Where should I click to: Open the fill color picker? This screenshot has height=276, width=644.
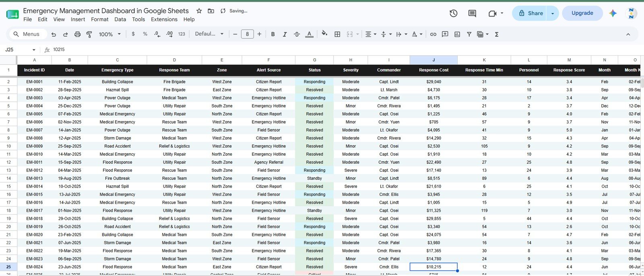[x=324, y=34]
